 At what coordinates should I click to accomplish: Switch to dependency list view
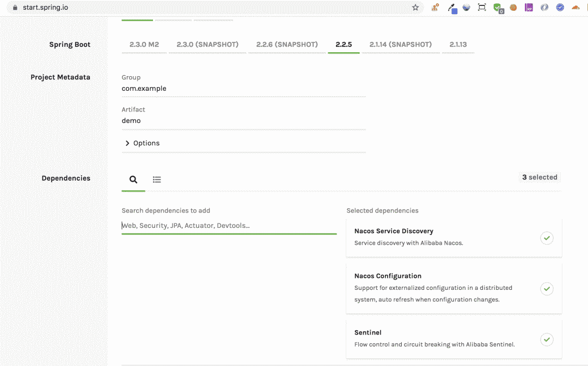pyautogui.click(x=157, y=179)
